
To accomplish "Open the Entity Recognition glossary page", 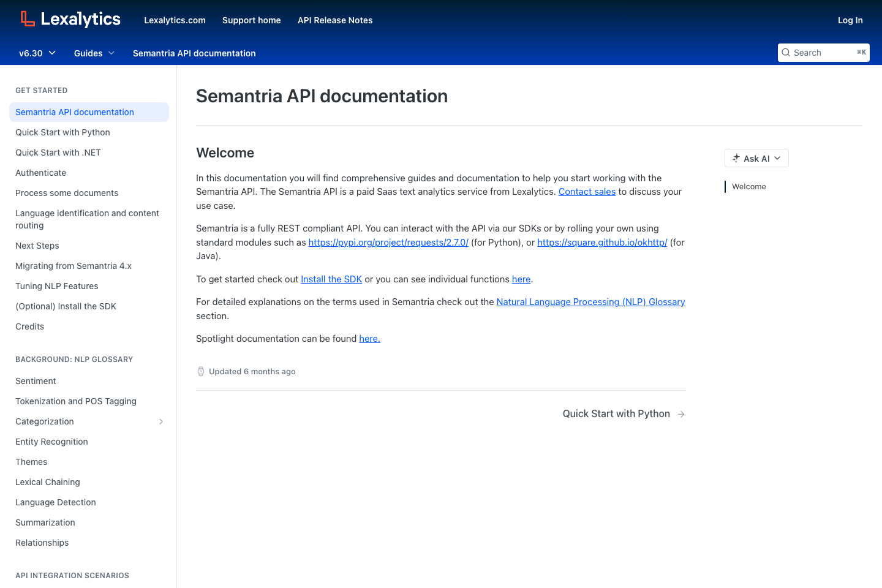I will [x=51, y=442].
